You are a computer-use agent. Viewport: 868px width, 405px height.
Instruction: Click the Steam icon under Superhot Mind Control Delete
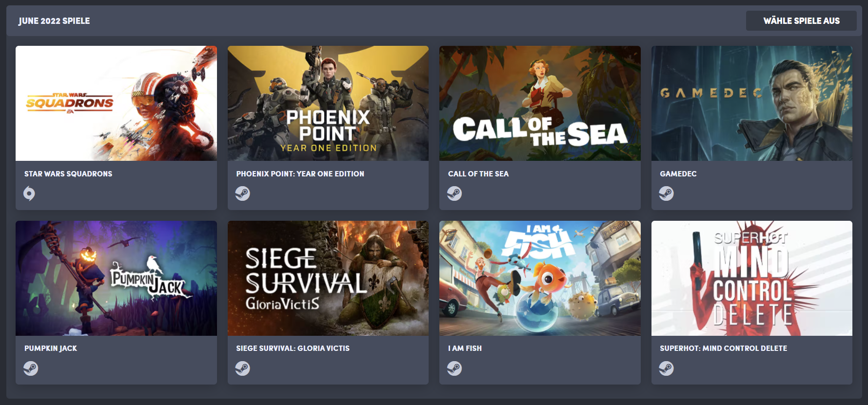coord(666,368)
